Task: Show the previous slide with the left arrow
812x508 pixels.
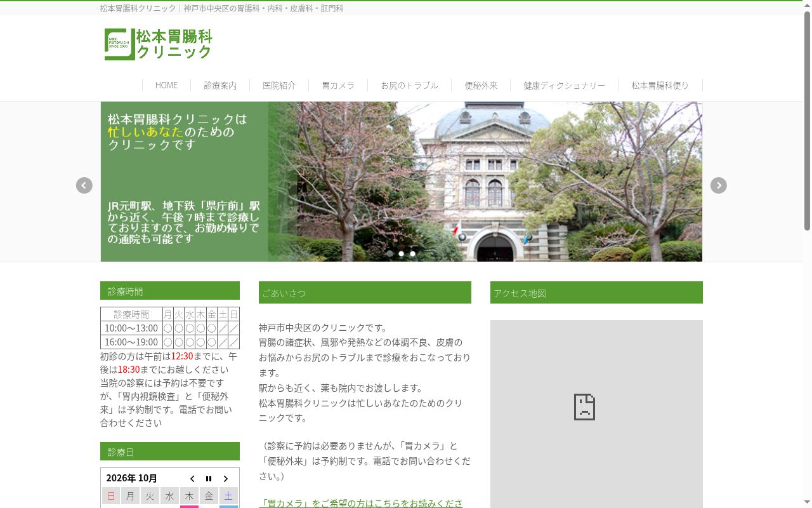Action: tap(84, 185)
